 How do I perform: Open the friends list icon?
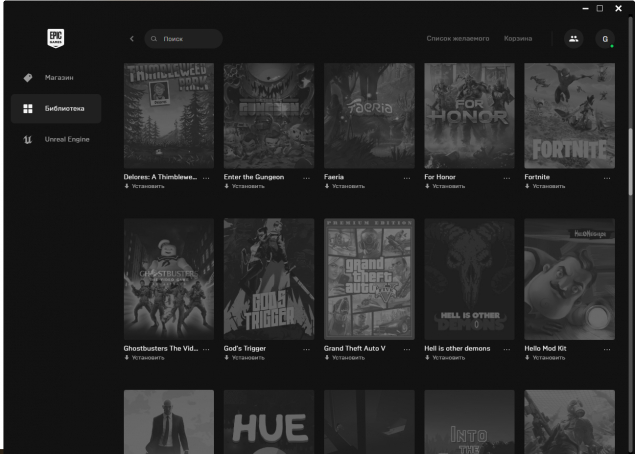(573, 39)
